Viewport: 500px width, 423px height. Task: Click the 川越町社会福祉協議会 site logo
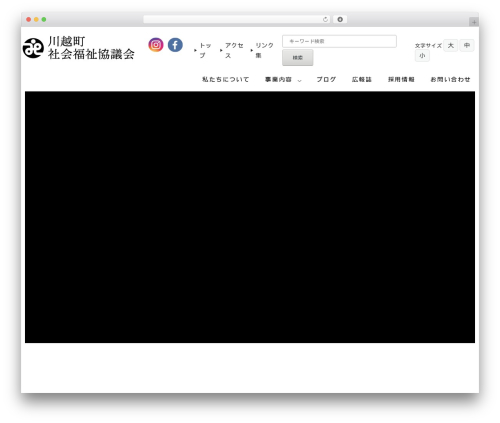coord(79,48)
